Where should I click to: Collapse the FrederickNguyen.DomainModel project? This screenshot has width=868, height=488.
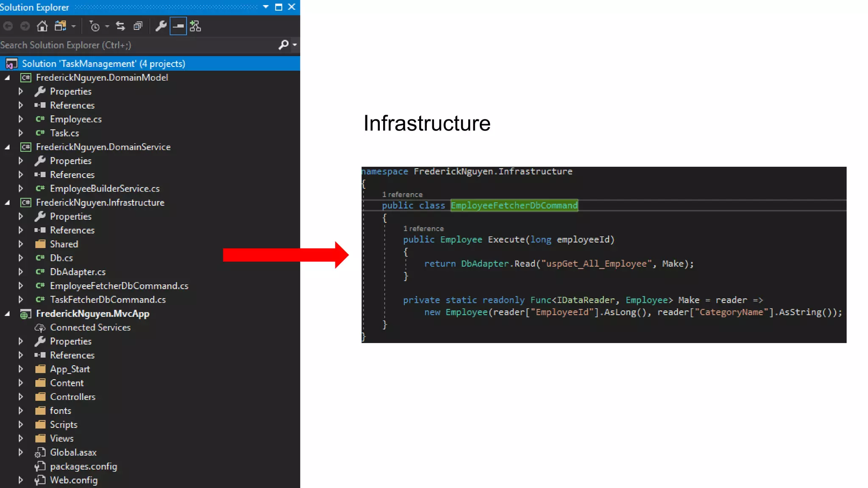(7, 78)
